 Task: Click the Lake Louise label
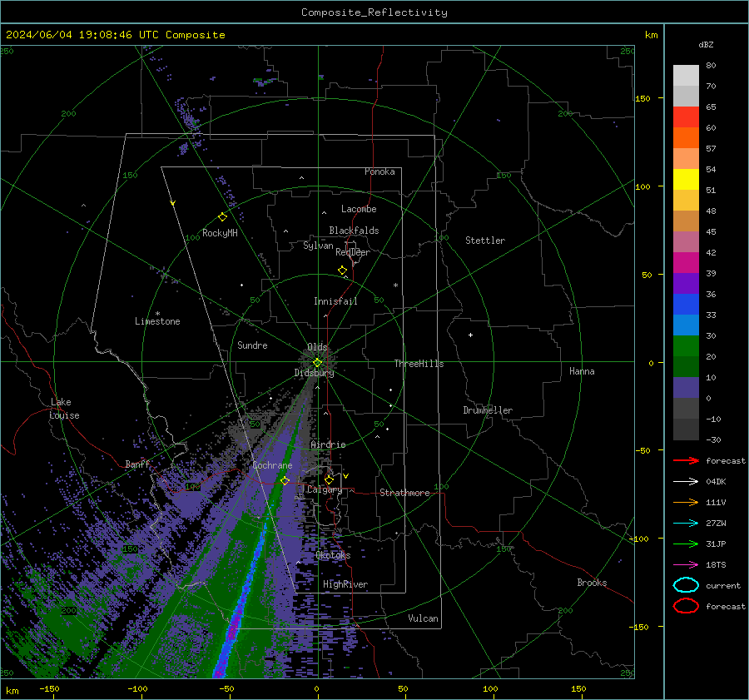64,409
